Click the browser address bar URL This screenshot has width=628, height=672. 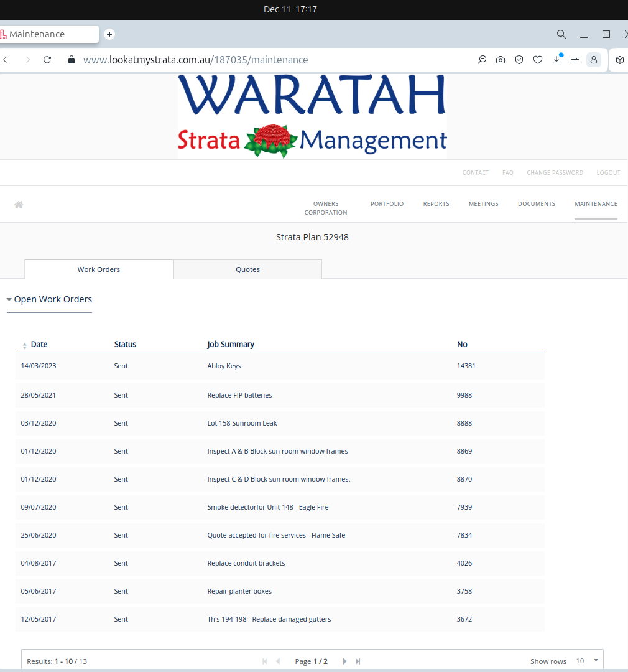(196, 60)
